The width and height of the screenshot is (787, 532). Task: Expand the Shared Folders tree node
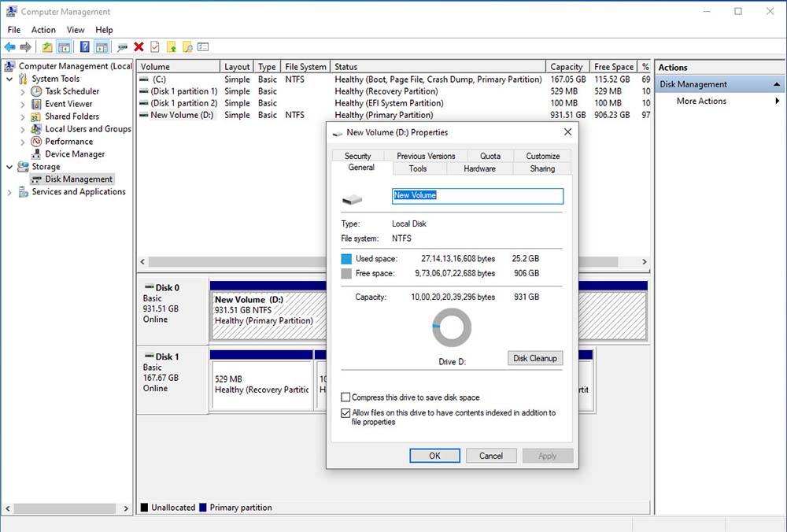pos(23,116)
